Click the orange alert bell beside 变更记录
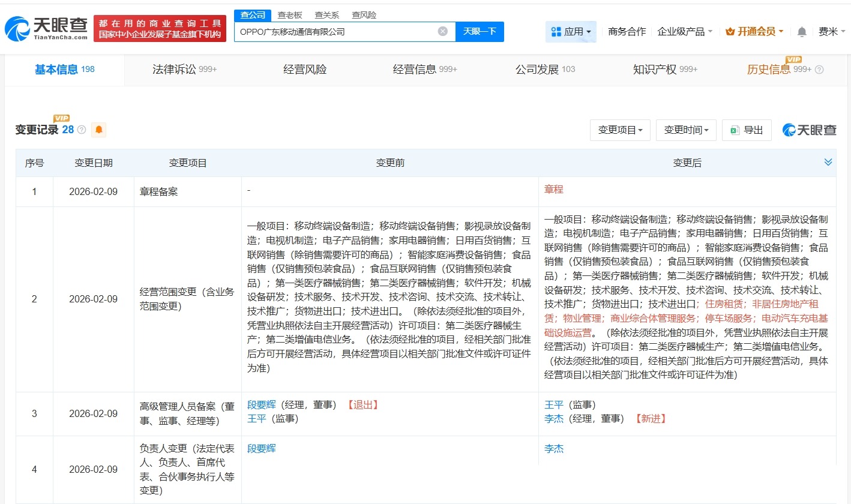The height and width of the screenshot is (504, 851). click(x=99, y=130)
